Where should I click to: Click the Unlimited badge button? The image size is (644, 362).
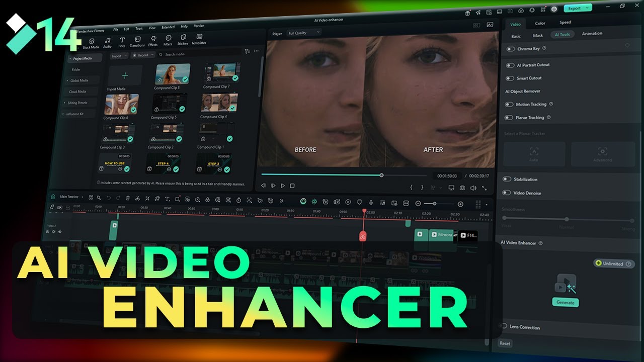click(x=614, y=263)
